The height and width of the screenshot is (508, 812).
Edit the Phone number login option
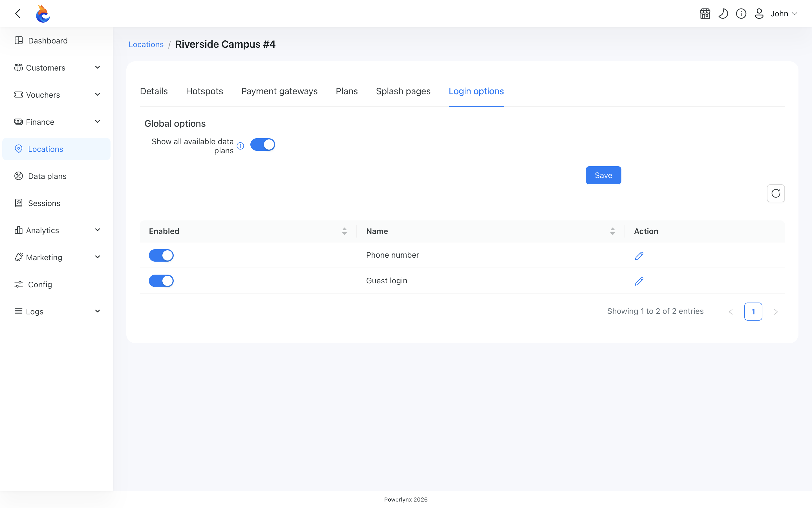[x=639, y=256]
